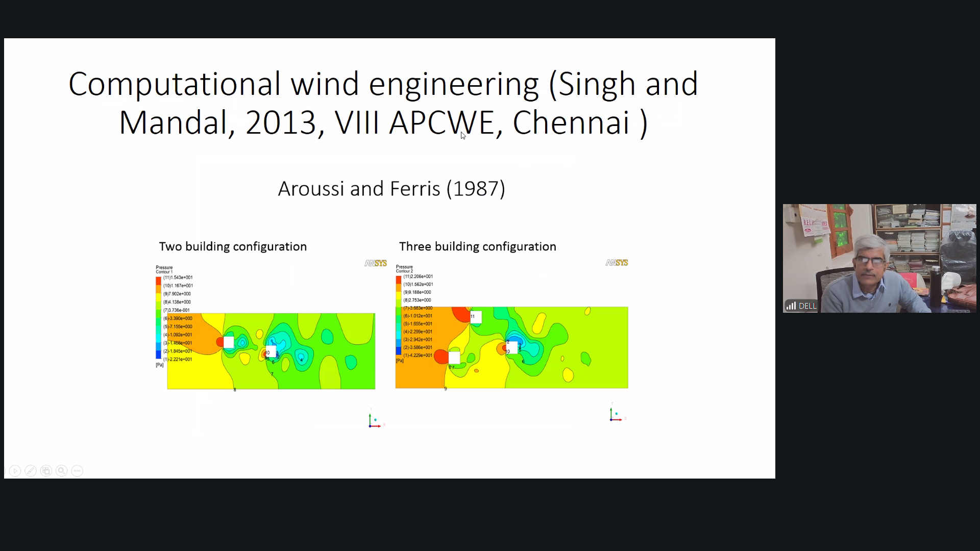Click the DELL participant name label
The width and height of the screenshot is (980, 551).
point(807,306)
